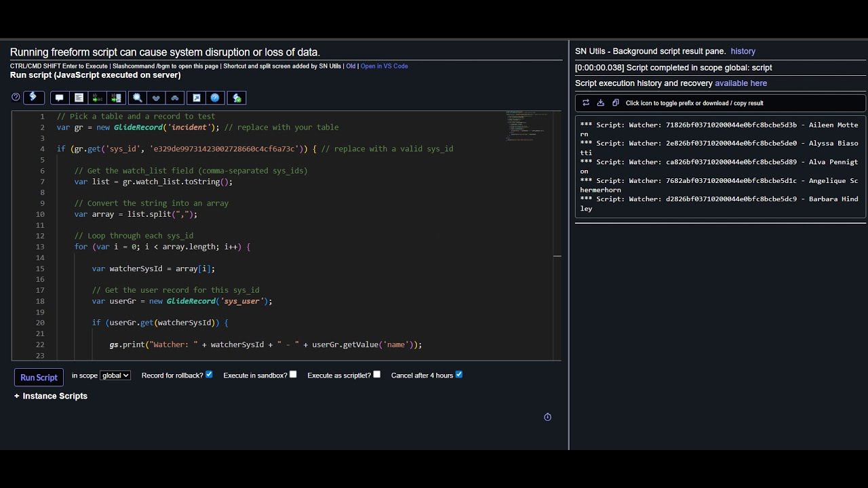Open the history link in result pane
This screenshot has width=868, height=488.
[743, 52]
